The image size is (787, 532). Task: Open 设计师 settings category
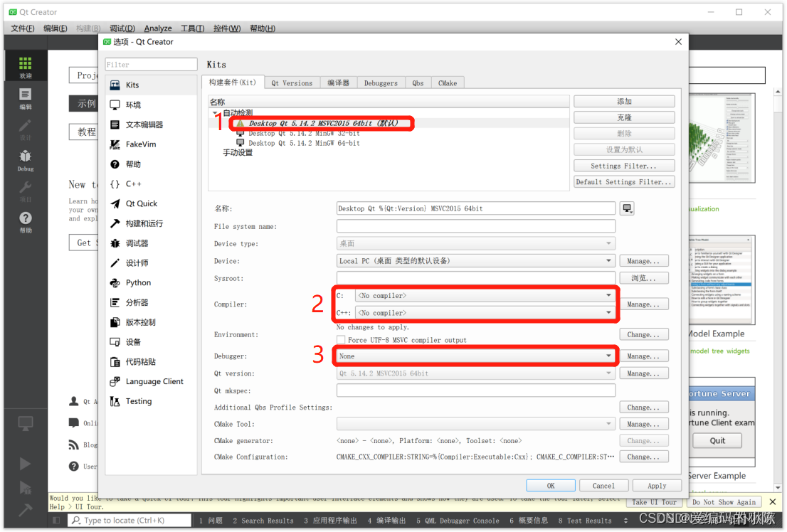click(x=151, y=263)
